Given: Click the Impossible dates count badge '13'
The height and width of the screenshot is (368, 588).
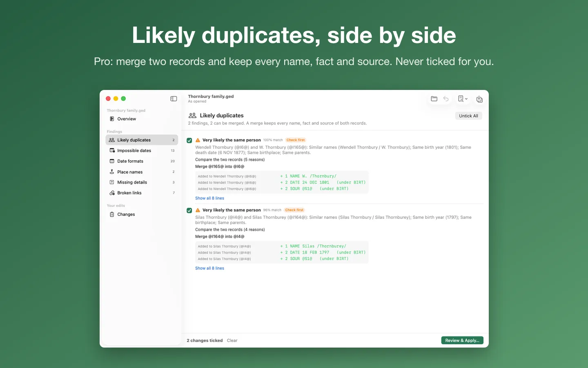Looking at the screenshot, I should (173, 150).
